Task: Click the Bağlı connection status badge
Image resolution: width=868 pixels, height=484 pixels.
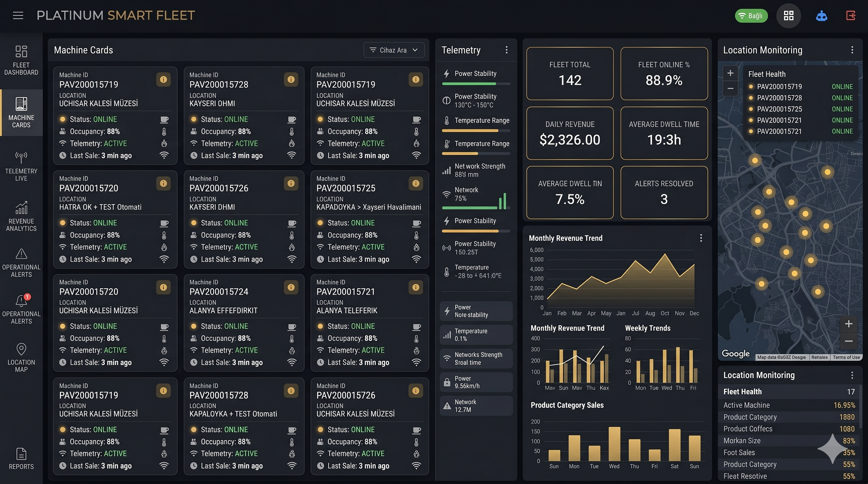Action: (751, 16)
